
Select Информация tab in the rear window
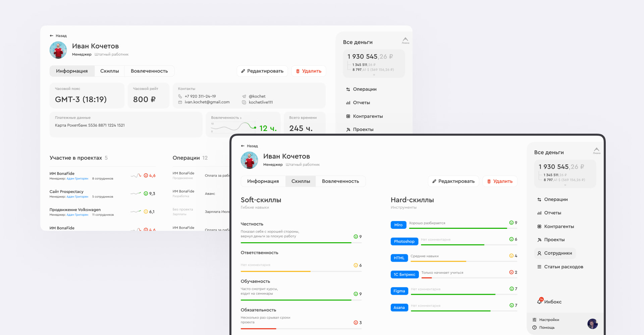coord(72,71)
